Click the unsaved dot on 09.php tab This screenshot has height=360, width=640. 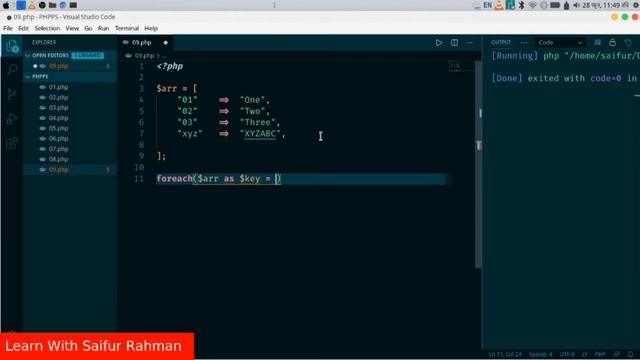[165, 42]
